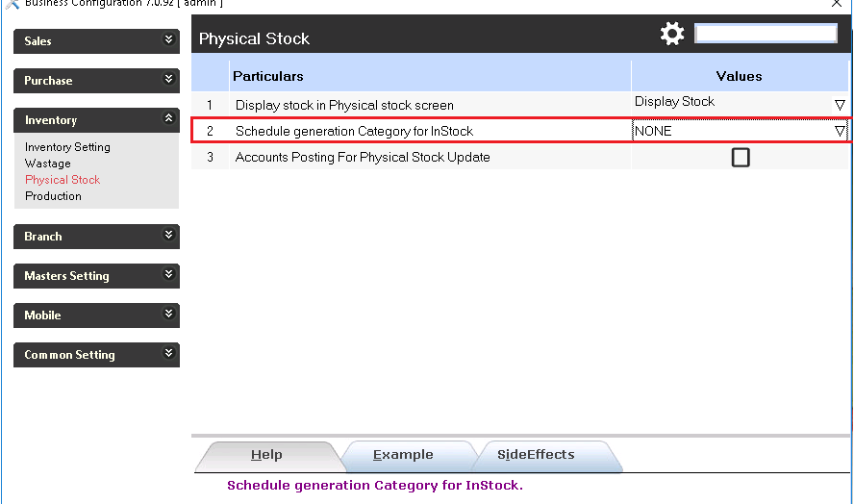This screenshot has width=854, height=504.
Task: Collapse the Inventory section chevron
Action: (169, 119)
